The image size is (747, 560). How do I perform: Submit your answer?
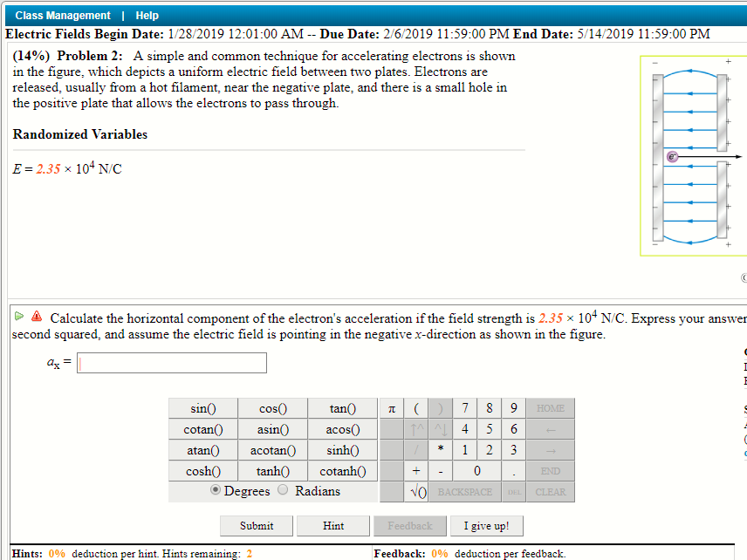(256, 525)
